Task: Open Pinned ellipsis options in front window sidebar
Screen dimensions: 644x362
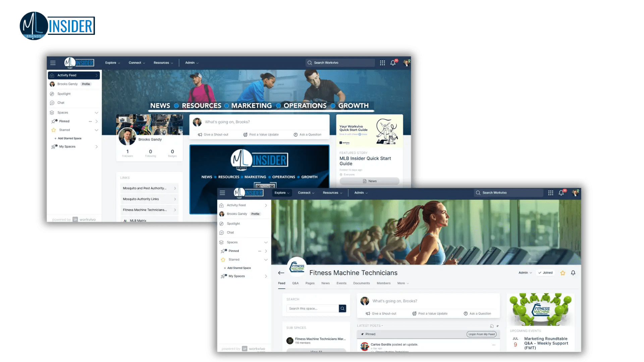Action: tap(260, 251)
